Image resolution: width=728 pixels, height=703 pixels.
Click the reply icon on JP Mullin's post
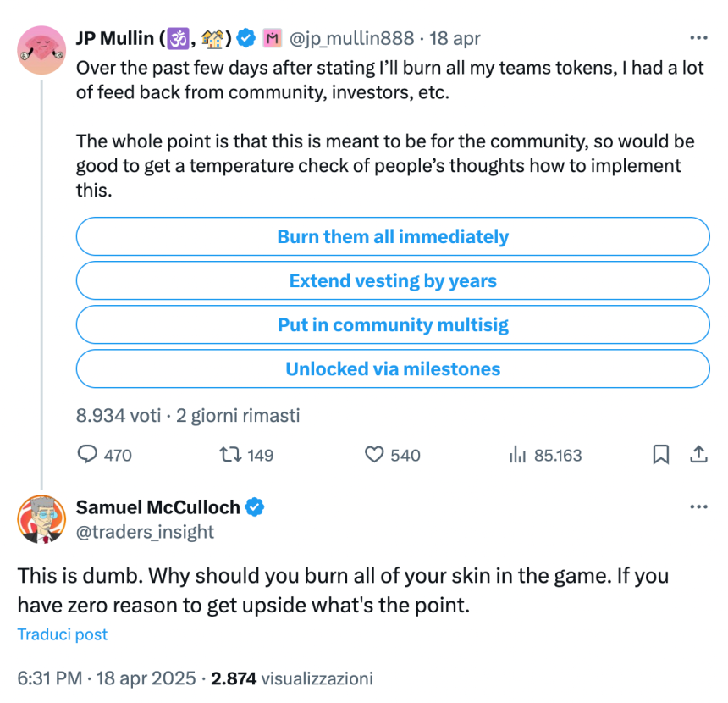(88, 455)
